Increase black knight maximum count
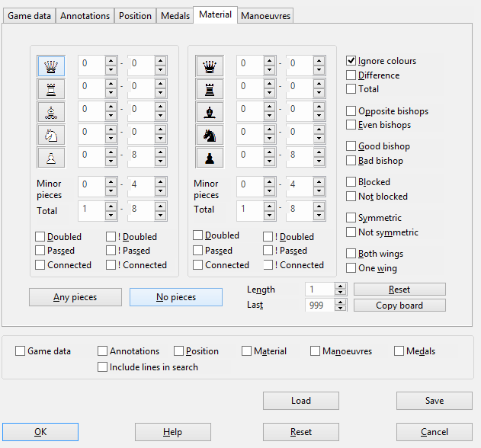The width and height of the screenshot is (481, 448). pyautogui.click(x=319, y=130)
